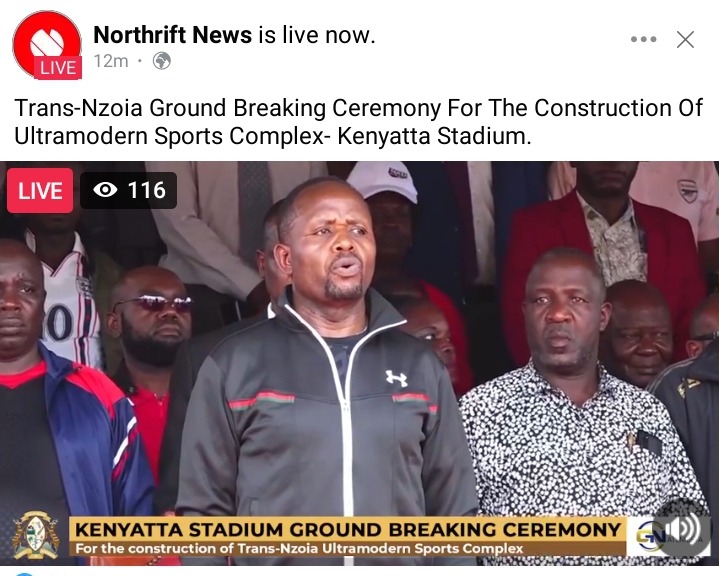719x576 pixels.
Task: Click the banner subtitle about Ultramodern Sports Complex
Action: tap(299, 548)
